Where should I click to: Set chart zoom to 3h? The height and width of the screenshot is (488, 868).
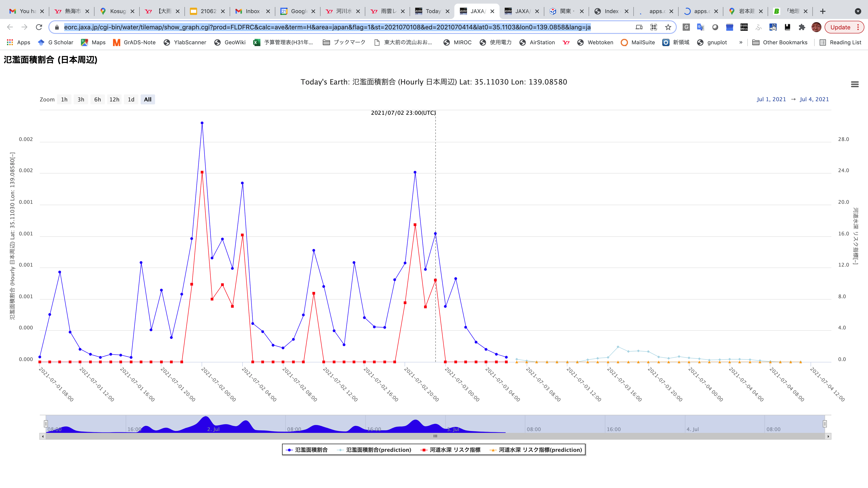coord(81,99)
